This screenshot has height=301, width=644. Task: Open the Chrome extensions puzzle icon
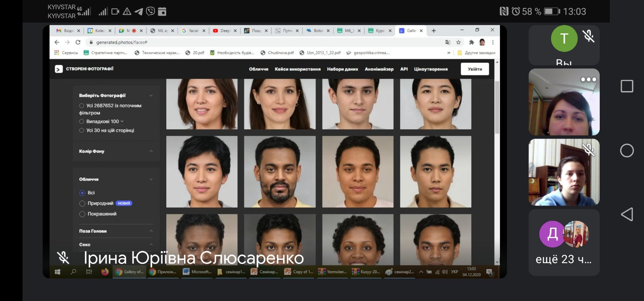click(x=471, y=42)
